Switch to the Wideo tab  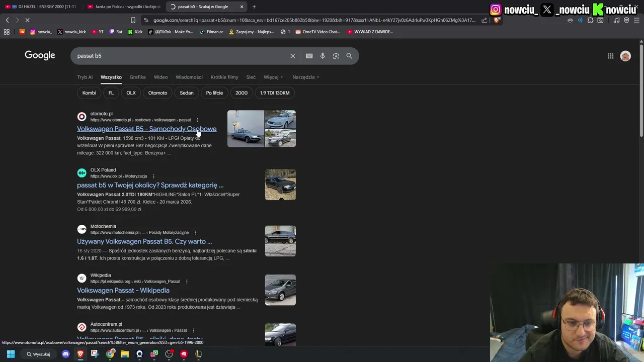[160, 77]
